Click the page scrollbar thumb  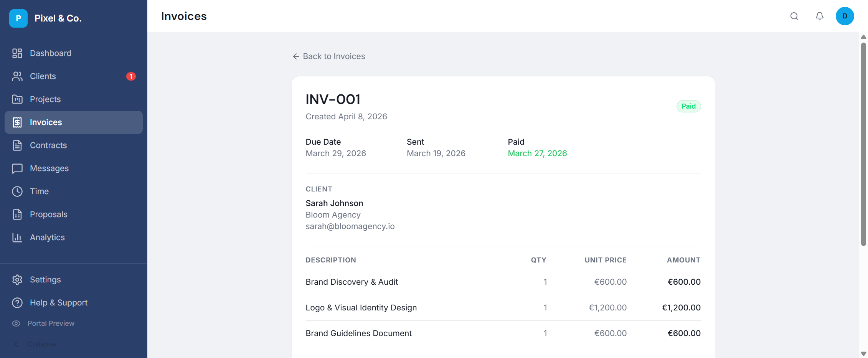point(863,144)
